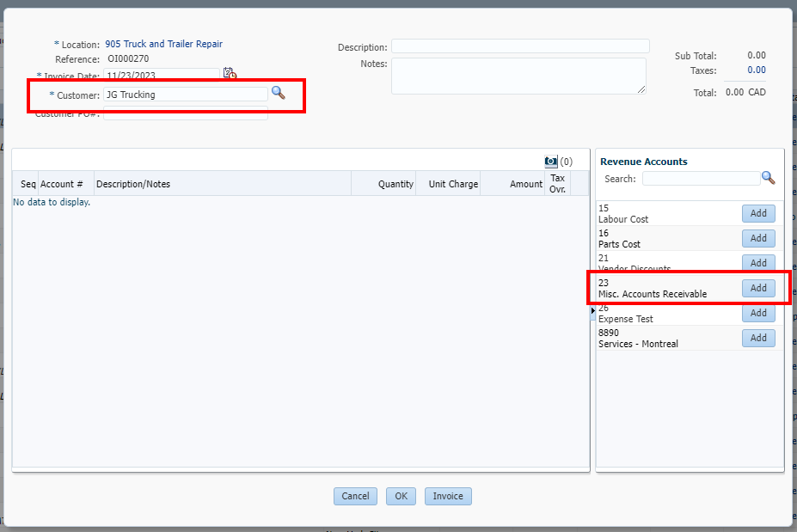
Task: Click inside the Notes text area
Action: 518,76
